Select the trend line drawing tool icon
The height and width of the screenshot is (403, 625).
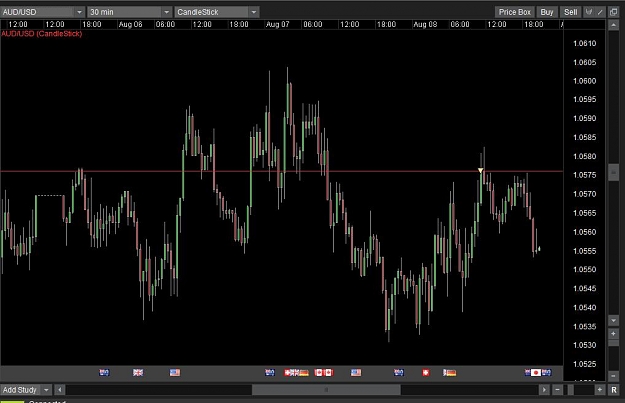point(599,12)
